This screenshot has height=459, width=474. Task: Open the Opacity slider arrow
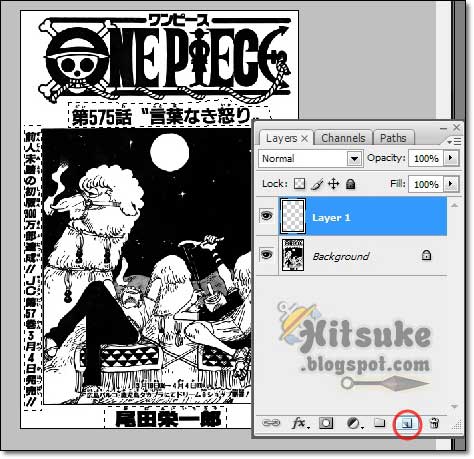[451, 157]
